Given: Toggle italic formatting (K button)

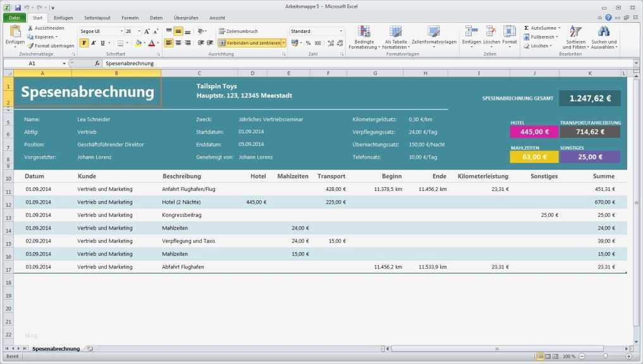Looking at the screenshot, I should 93,43.
